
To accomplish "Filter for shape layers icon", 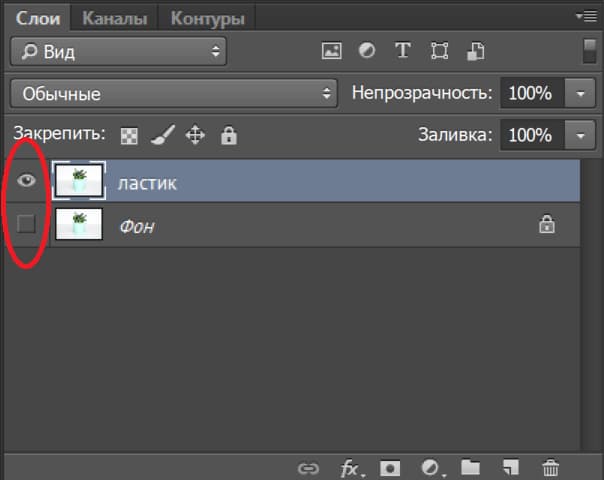I will tap(439, 51).
